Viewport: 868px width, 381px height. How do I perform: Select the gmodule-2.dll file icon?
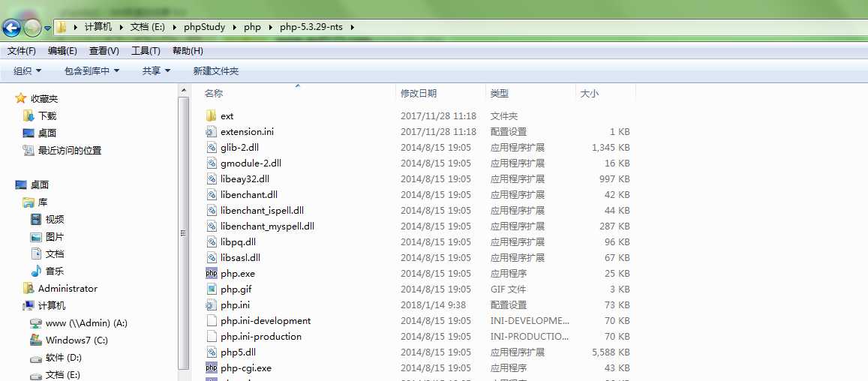[211, 163]
